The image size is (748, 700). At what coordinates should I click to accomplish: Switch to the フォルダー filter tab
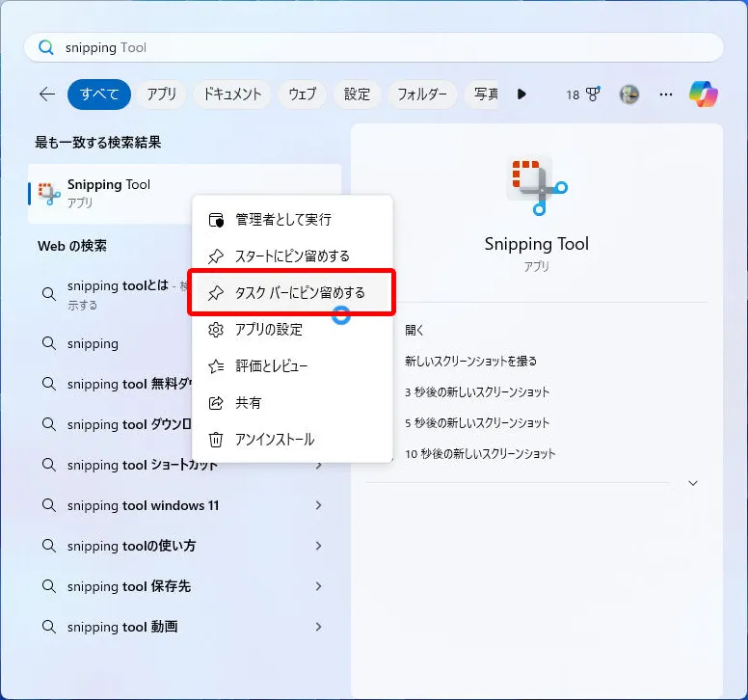(422, 94)
